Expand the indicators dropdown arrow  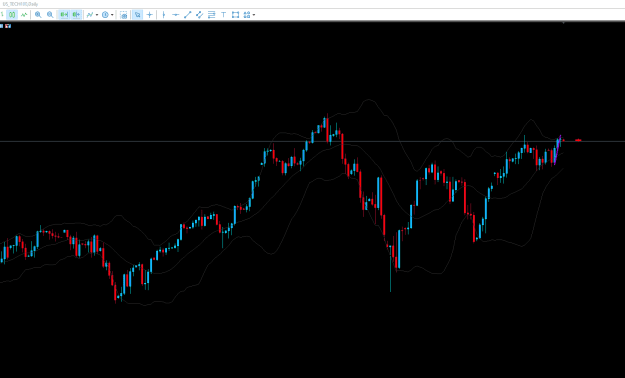(x=97, y=15)
